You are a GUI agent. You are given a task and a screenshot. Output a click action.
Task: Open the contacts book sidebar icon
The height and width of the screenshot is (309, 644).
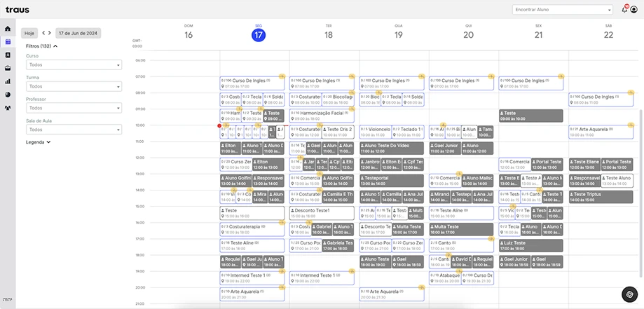click(8, 55)
